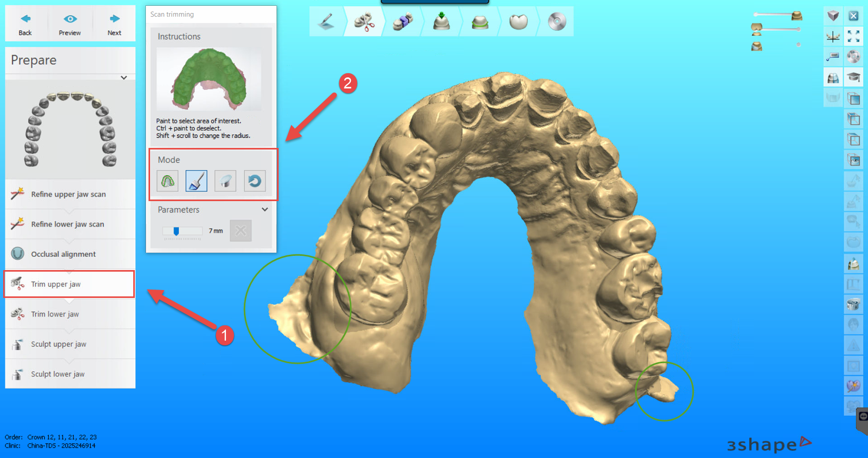
Task: Choose the spline outline trimming mode
Action: (167, 181)
